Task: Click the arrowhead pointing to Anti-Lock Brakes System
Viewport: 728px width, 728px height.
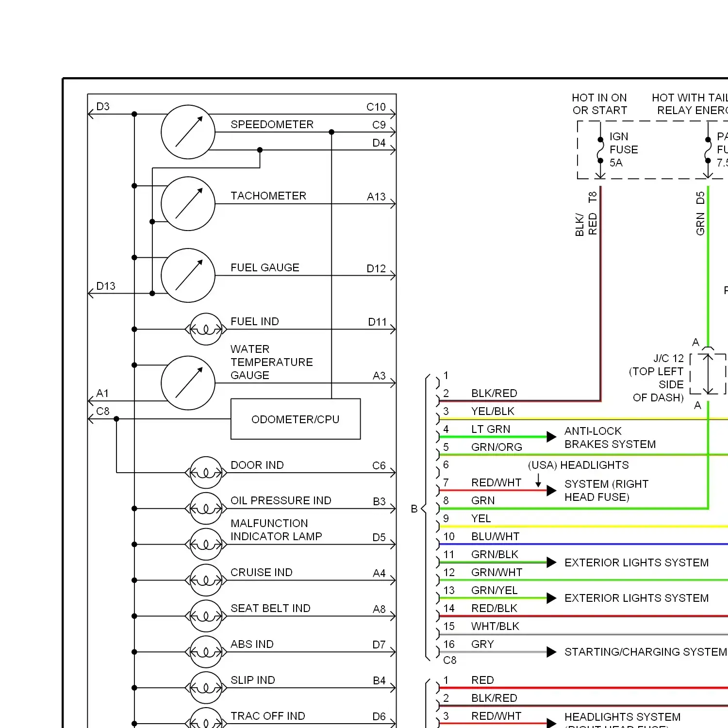Action: [551, 437]
